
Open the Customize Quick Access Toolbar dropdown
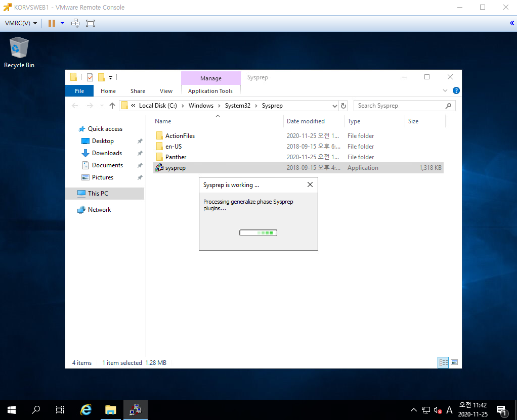(110, 78)
